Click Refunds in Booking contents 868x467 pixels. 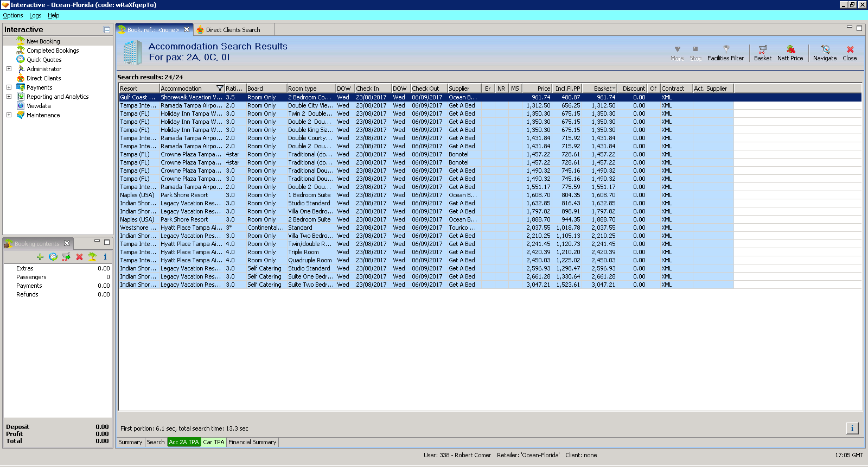27,294
